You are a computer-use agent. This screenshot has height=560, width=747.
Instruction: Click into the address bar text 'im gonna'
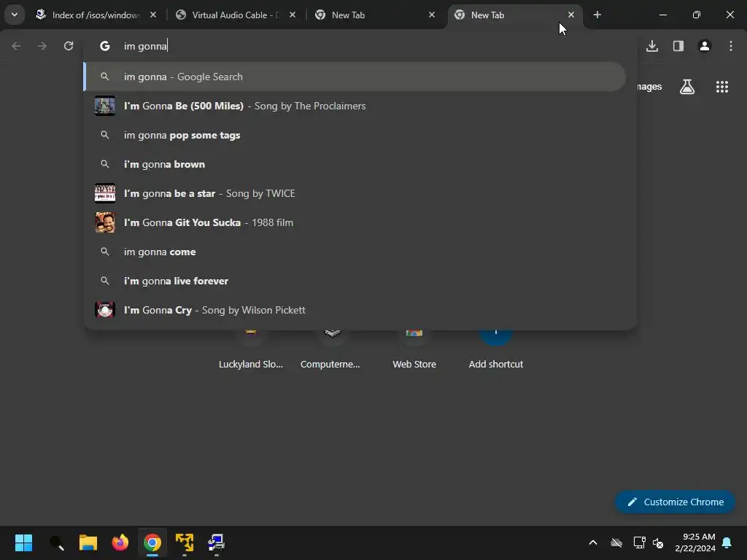pyautogui.click(x=145, y=46)
